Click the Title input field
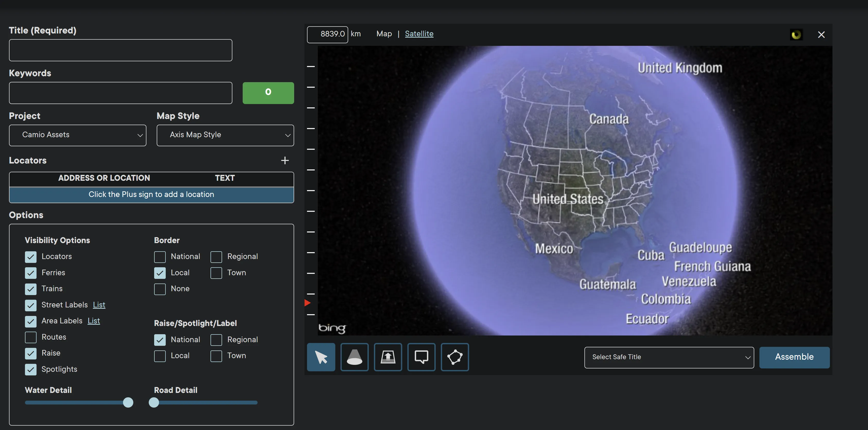 coord(121,50)
